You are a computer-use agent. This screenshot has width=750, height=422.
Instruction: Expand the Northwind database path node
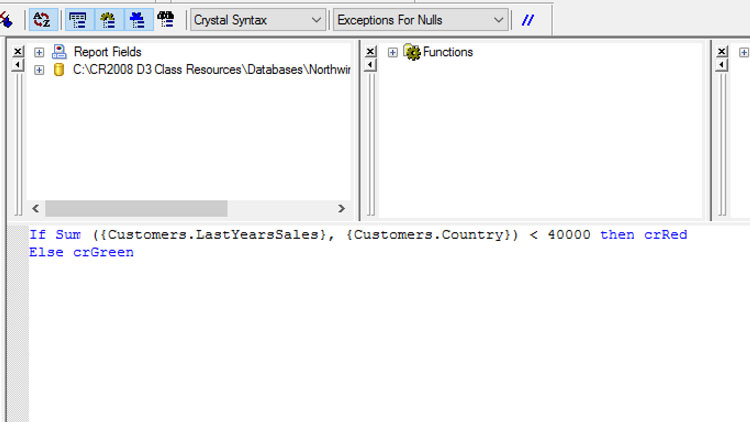click(x=39, y=70)
